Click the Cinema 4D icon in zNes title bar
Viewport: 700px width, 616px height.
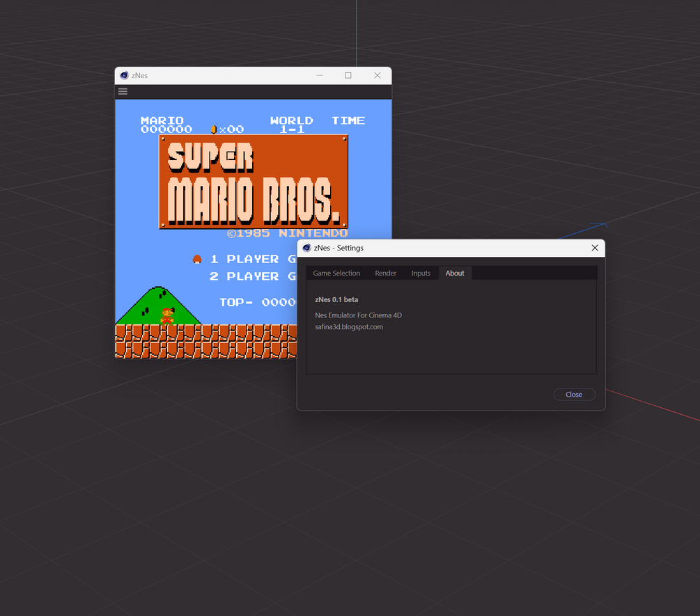125,75
